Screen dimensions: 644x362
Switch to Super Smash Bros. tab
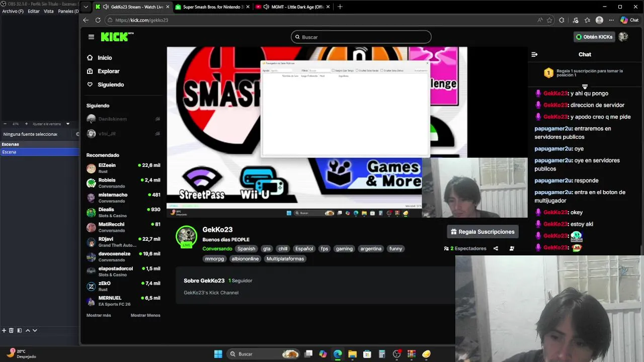[x=212, y=7]
